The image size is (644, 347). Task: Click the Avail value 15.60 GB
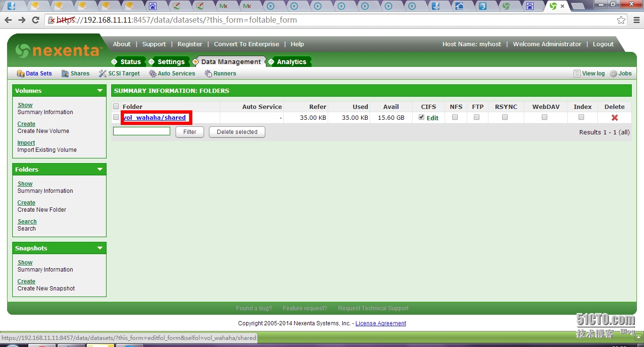point(391,118)
